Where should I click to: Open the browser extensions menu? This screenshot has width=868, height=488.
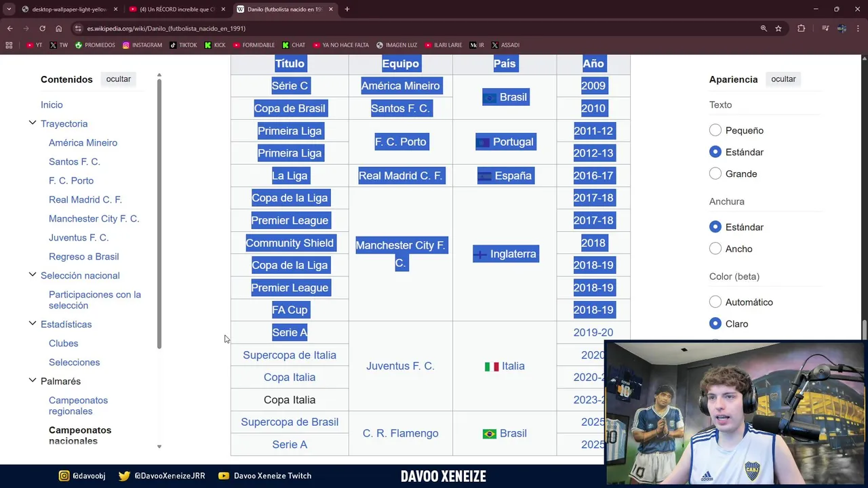point(802,28)
